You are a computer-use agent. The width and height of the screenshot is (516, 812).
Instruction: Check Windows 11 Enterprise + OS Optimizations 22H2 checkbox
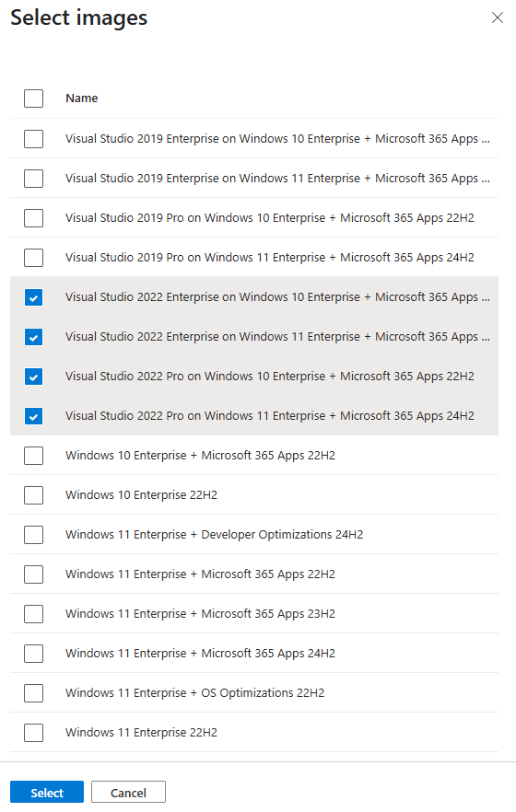pos(34,693)
